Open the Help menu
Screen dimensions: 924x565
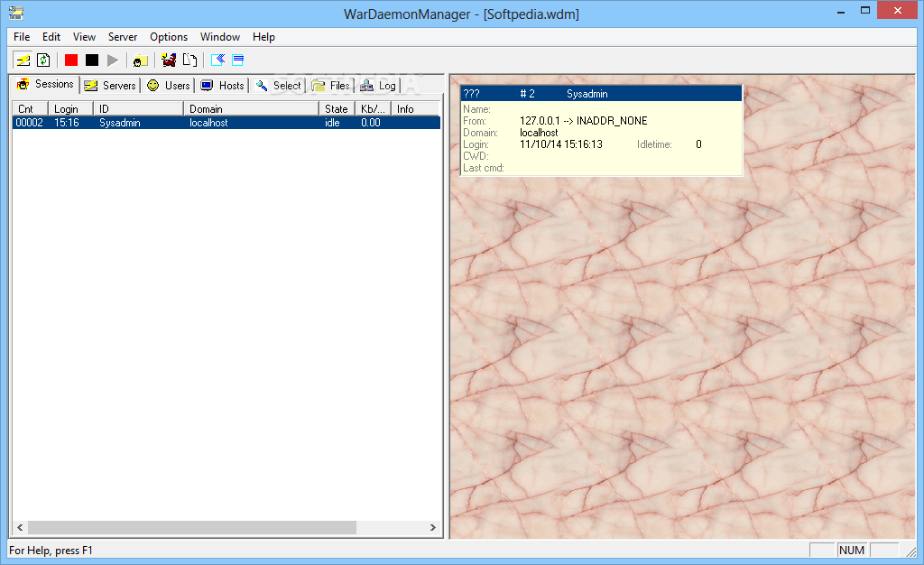(263, 36)
